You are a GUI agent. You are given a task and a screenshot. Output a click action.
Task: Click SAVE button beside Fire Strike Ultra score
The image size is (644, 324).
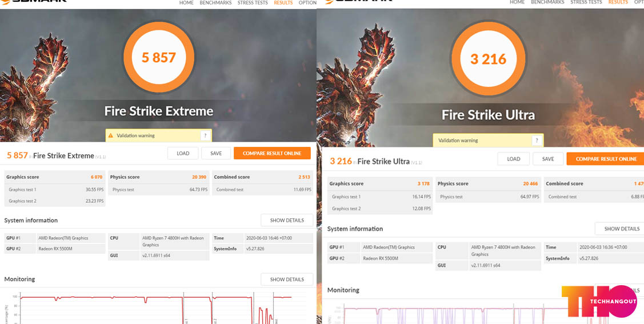pos(548,159)
